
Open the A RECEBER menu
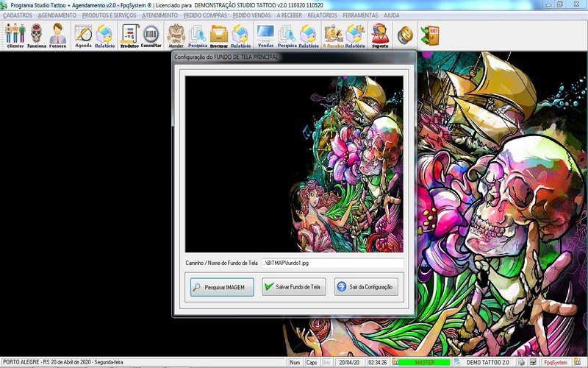[289, 15]
